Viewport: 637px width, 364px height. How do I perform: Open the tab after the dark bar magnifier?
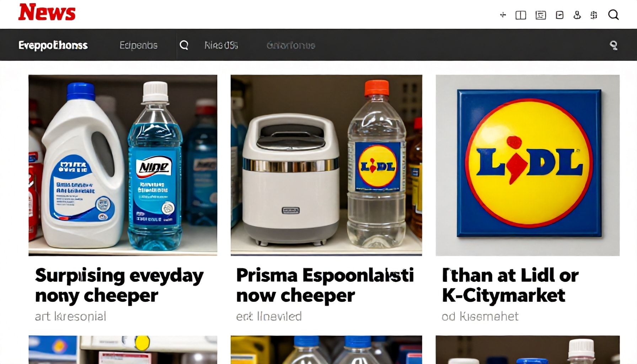tap(221, 45)
